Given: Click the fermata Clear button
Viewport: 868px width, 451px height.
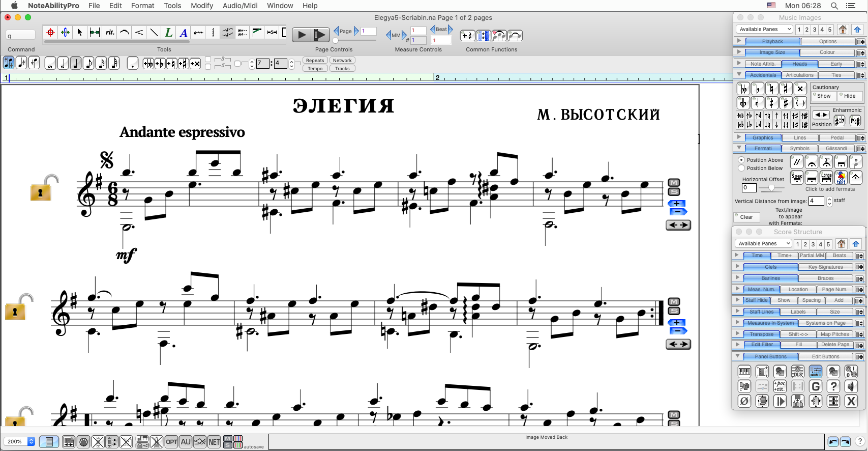Looking at the screenshot, I should click(x=747, y=217).
